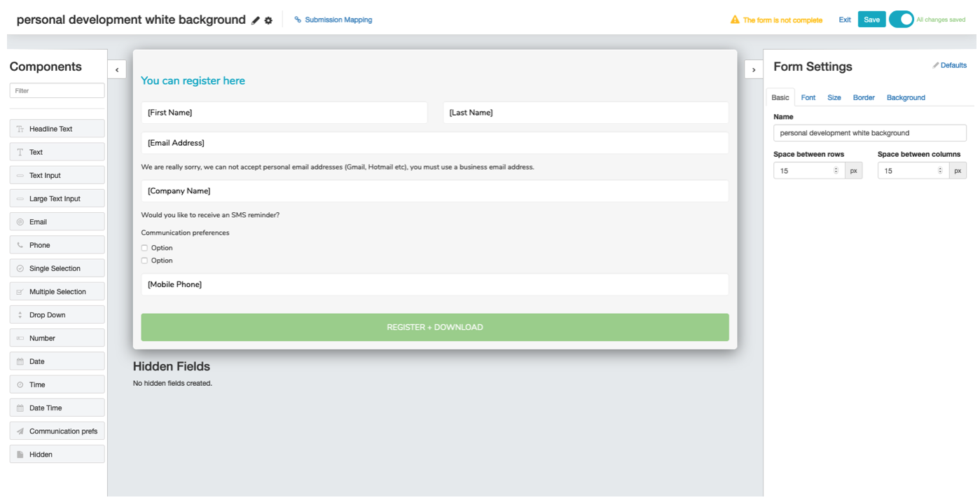
Task: Click the Submission Mapping link icon
Action: click(298, 20)
